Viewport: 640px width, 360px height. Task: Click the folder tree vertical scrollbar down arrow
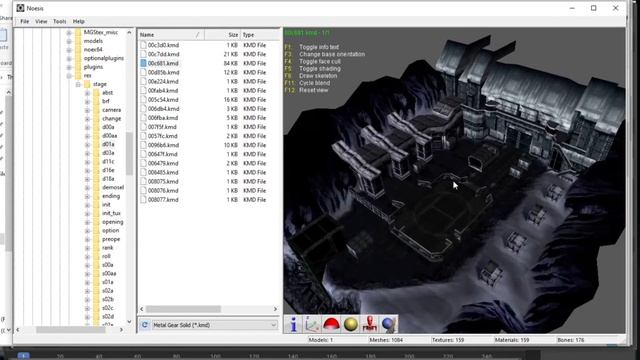tap(129, 322)
